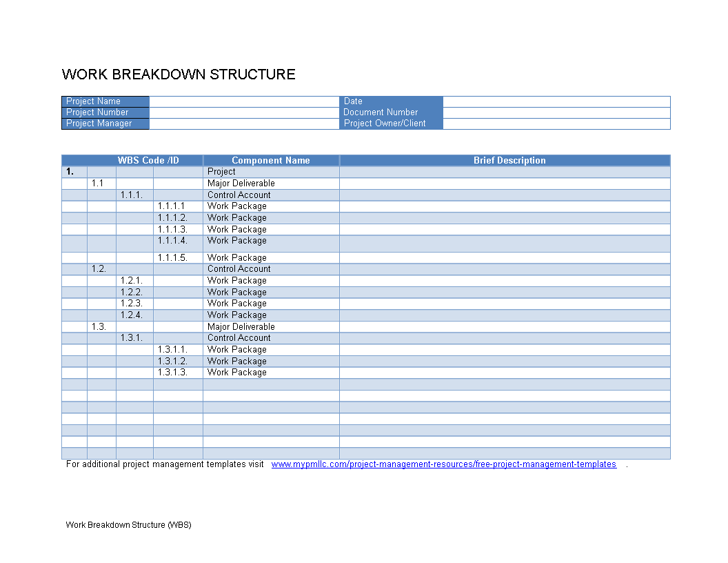Select the WBS code cell 1.3.1.

click(134, 338)
